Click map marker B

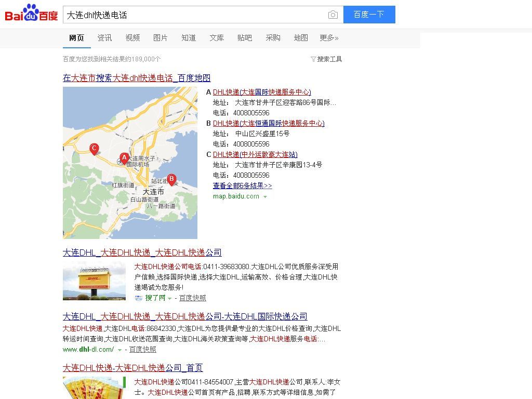point(171,180)
